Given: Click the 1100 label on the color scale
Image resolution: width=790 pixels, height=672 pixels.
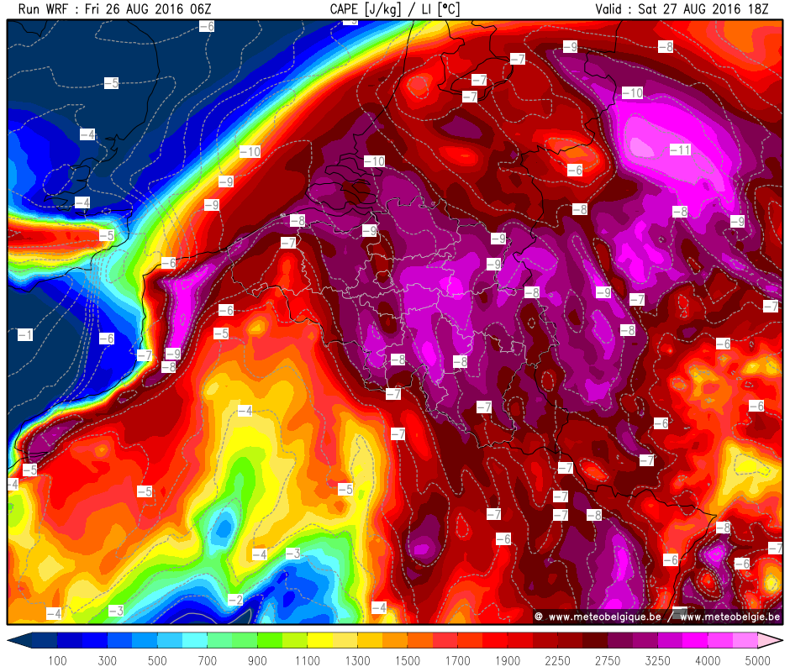Looking at the screenshot, I should [308, 660].
